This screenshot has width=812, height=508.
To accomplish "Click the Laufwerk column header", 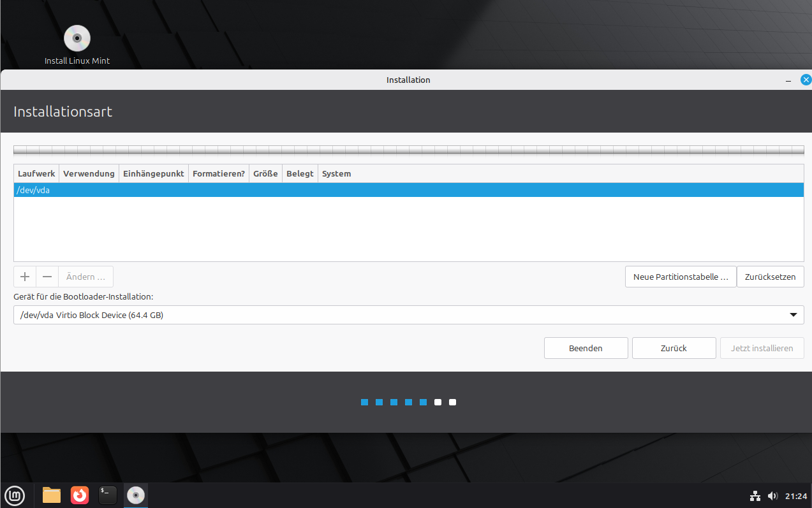I will pos(36,173).
